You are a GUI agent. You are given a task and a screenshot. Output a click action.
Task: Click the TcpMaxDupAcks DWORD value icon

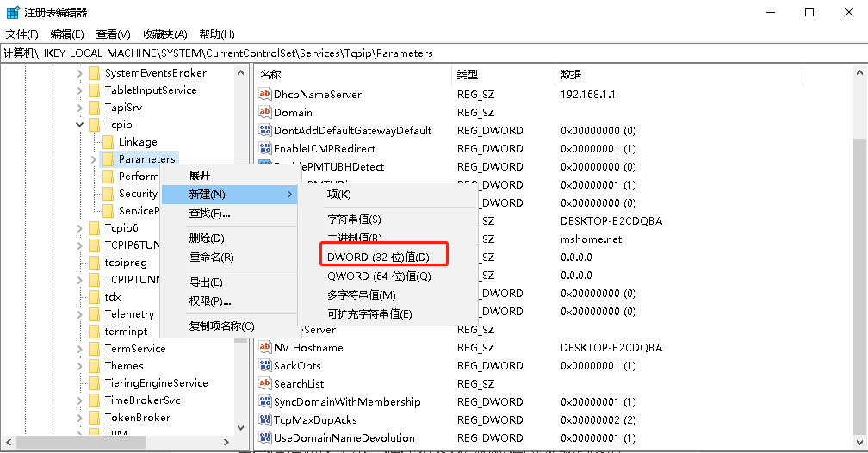click(265, 420)
